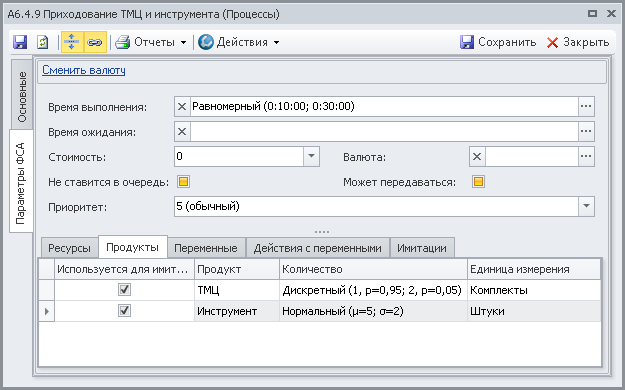Click the Количество column header

point(373,269)
